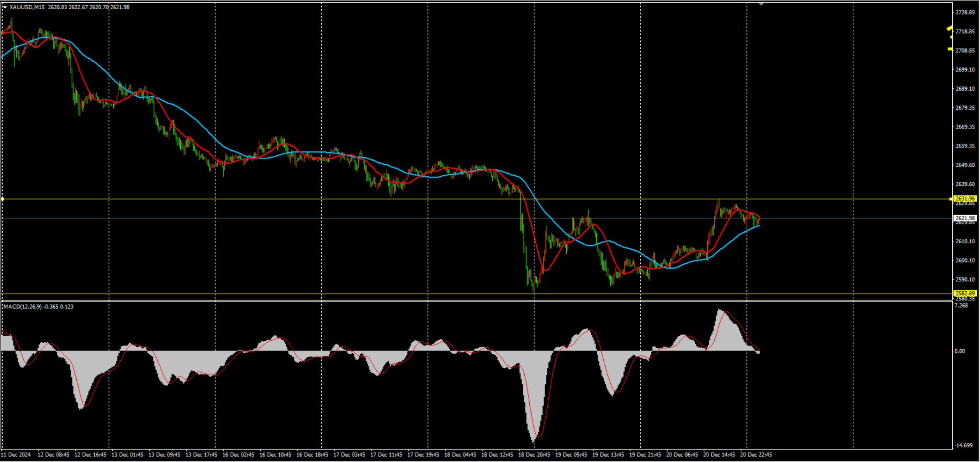Click the 13 Dec 01:45 time label

coord(127,455)
